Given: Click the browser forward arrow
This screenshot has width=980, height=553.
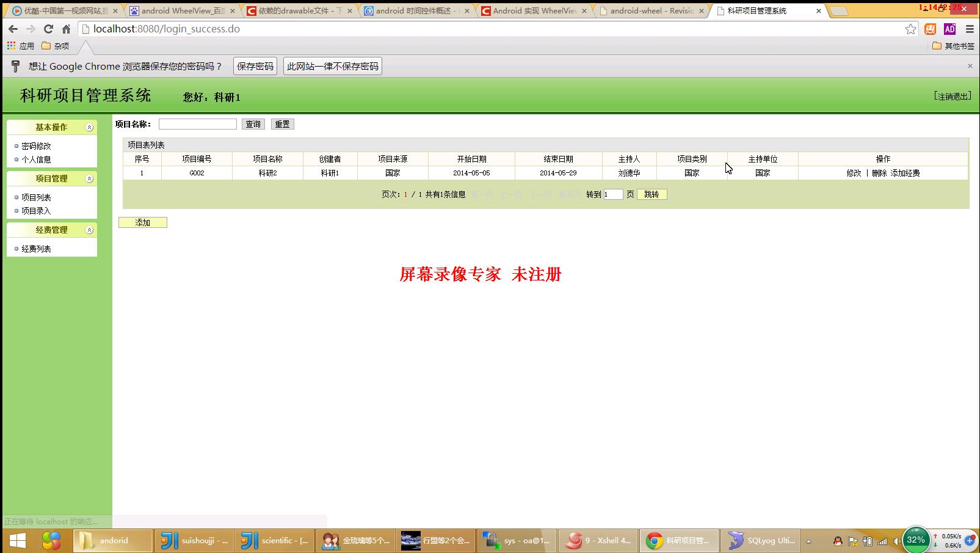Looking at the screenshot, I should (x=31, y=29).
